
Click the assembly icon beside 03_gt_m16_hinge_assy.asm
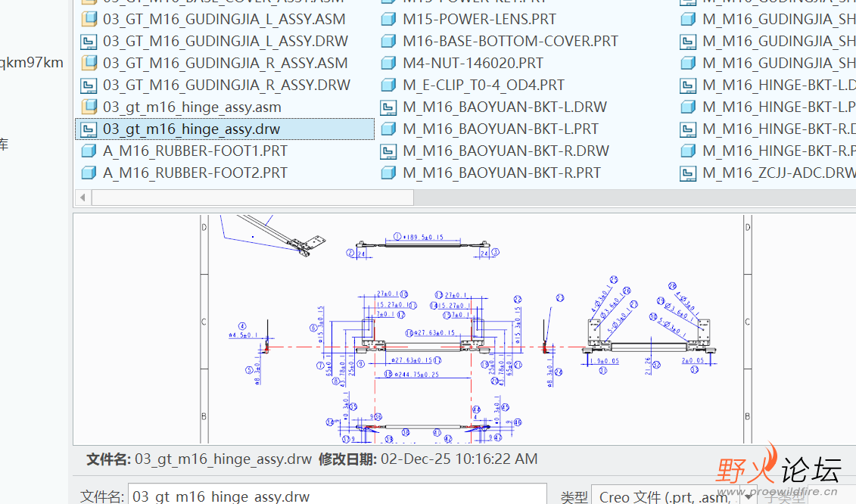pos(89,107)
